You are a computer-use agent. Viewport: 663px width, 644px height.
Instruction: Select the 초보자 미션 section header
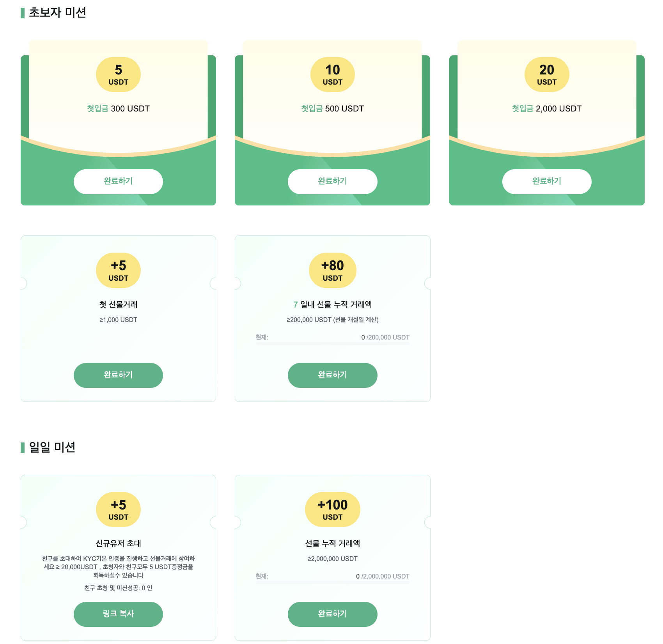(x=57, y=12)
